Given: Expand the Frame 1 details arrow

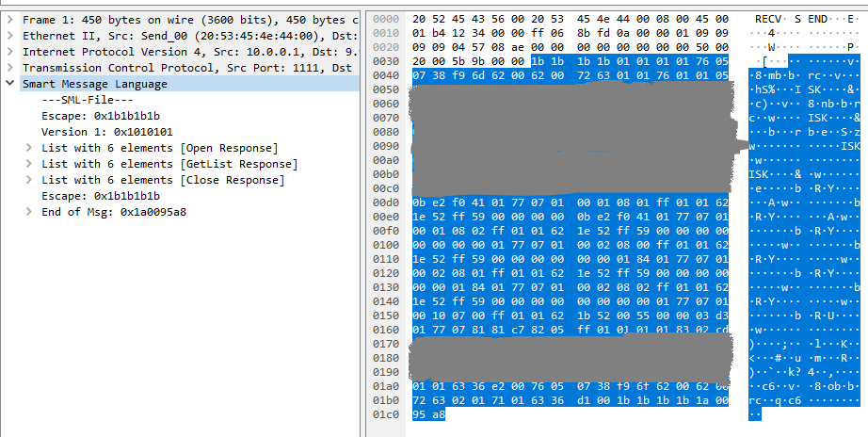Looking at the screenshot, I should 9,19.
